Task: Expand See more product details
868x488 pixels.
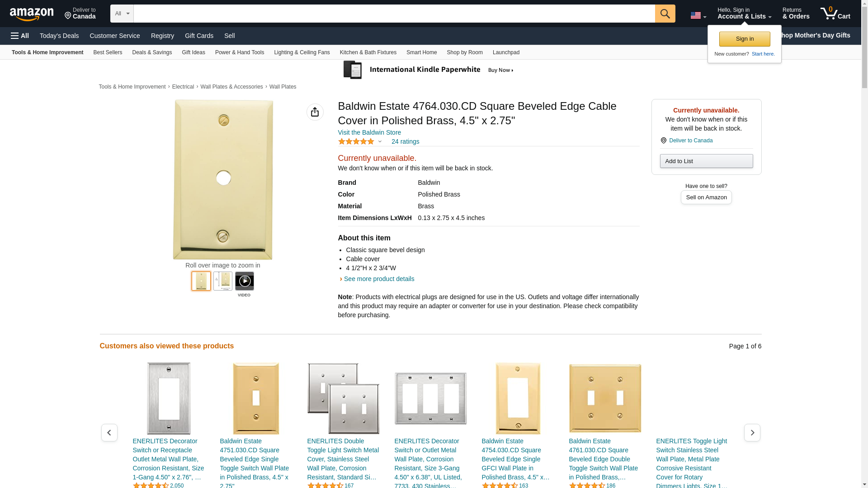Action: 379,279
